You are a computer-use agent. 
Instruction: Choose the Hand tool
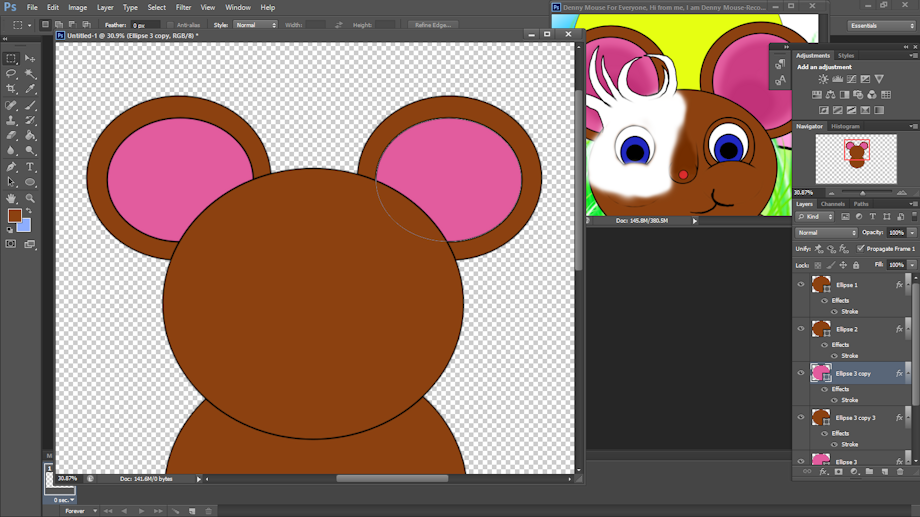pyautogui.click(x=11, y=198)
